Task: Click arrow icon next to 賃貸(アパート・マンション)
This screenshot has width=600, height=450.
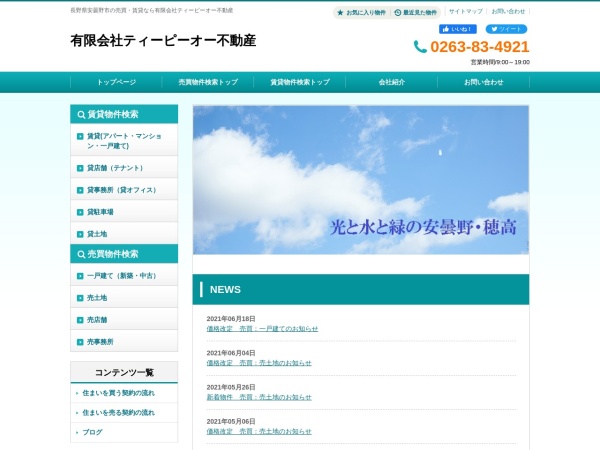Action: coord(80,136)
